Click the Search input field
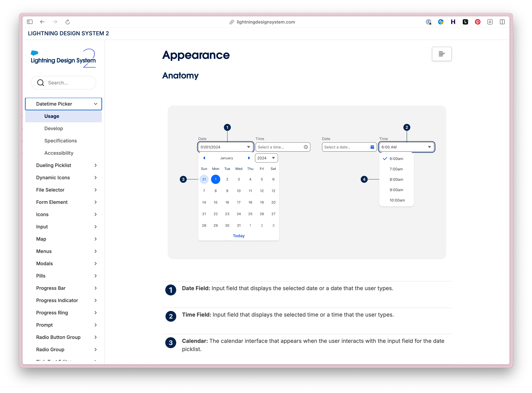This screenshot has height=393, width=532. tap(64, 83)
